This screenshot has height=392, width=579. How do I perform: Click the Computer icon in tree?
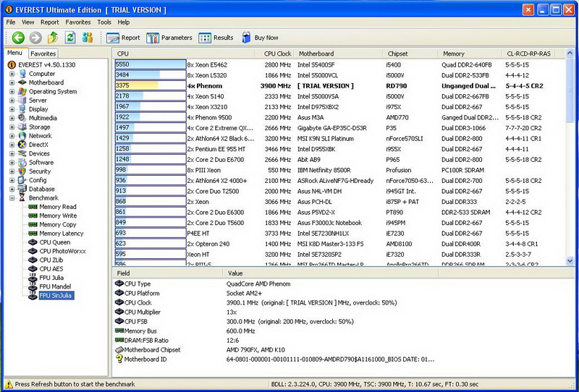tap(22, 74)
